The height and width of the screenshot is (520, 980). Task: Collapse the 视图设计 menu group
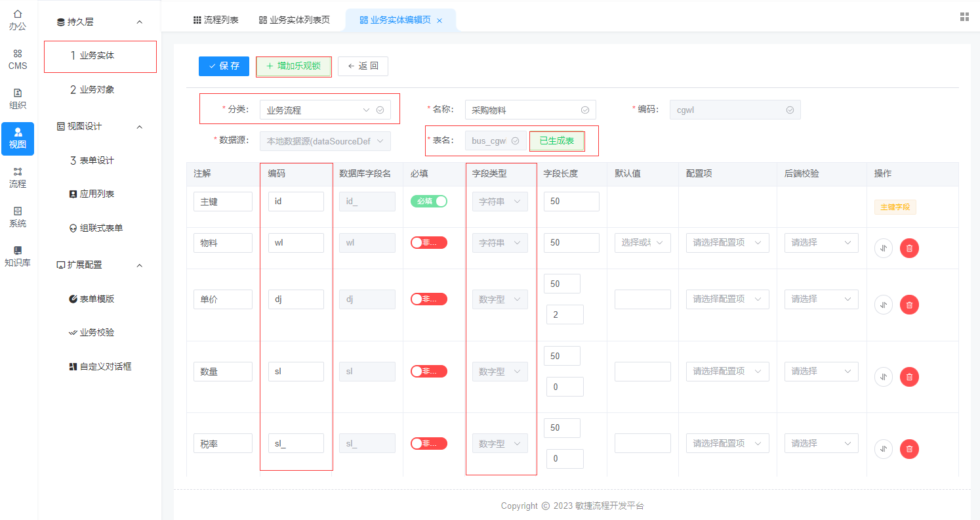tap(139, 126)
